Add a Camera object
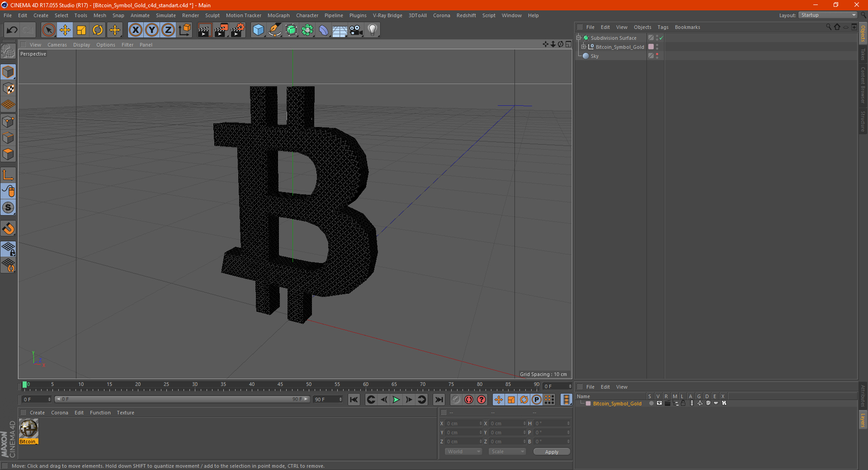This screenshot has width=868, height=470. point(356,30)
